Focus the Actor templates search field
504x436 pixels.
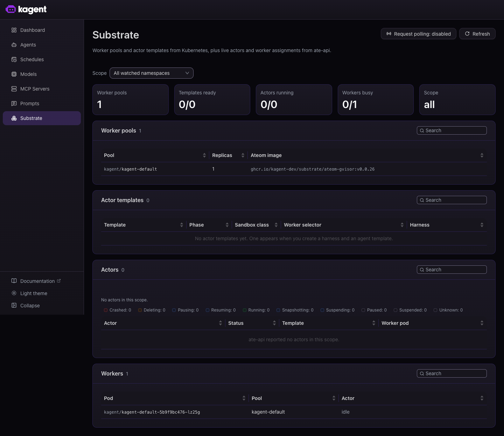452,200
